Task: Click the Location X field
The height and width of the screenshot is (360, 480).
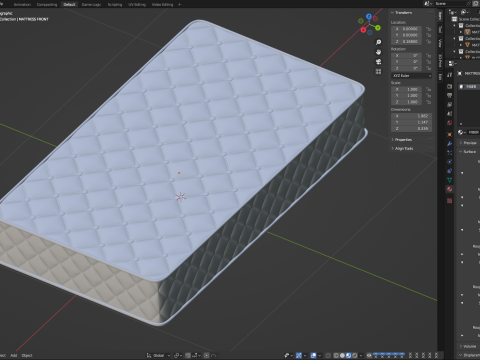Action: click(406, 29)
